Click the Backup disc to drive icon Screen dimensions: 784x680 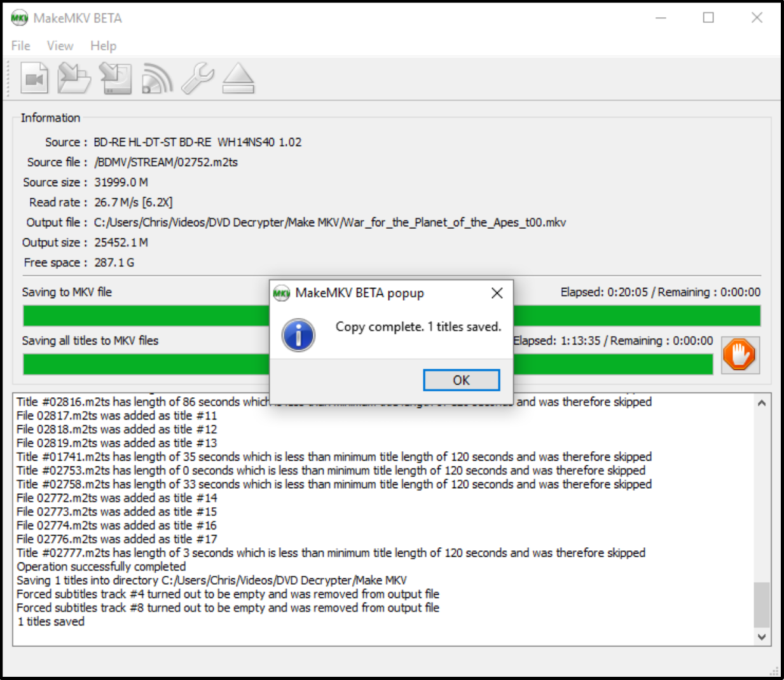pos(115,79)
